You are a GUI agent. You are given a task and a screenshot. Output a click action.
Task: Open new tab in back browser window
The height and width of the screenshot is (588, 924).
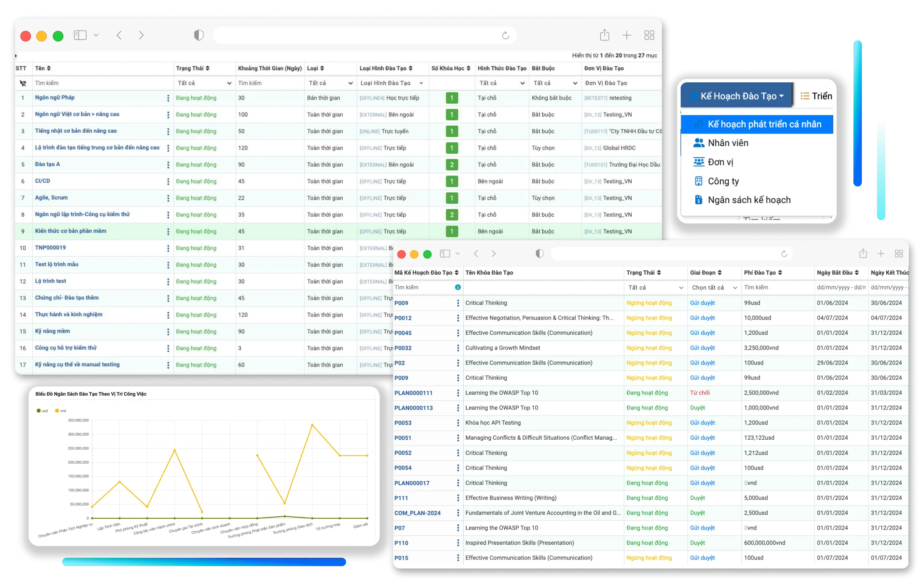click(627, 35)
